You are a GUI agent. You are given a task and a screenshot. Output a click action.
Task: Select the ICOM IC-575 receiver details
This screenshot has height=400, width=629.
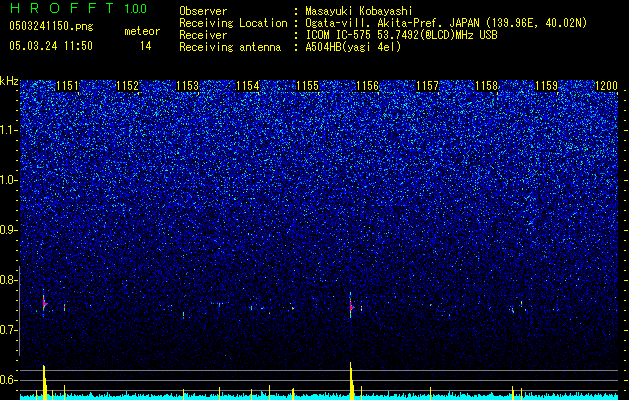(x=401, y=35)
